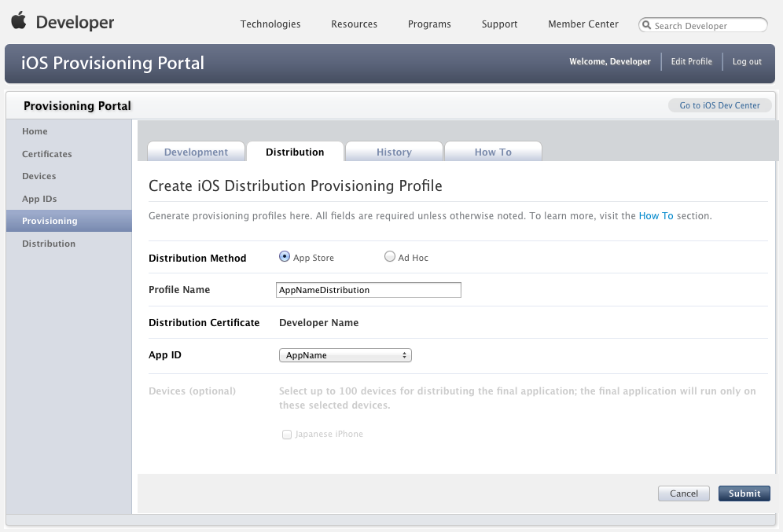Click the Devices (optional) label
Viewport: 783px width, 532px height.
click(192, 391)
